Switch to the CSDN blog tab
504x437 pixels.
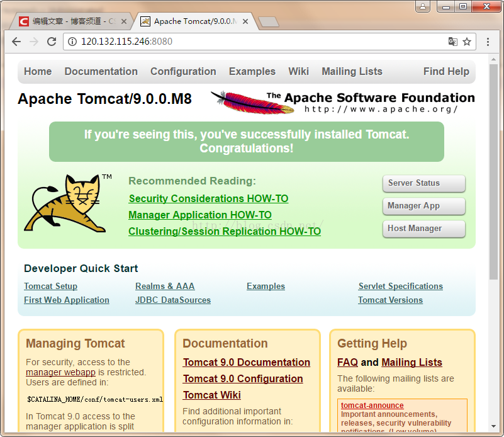tap(71, 21)
